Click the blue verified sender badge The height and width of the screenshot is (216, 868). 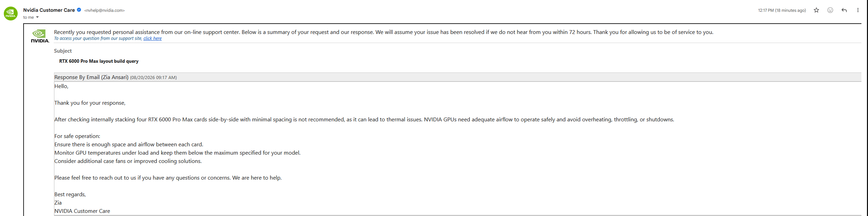79,10
